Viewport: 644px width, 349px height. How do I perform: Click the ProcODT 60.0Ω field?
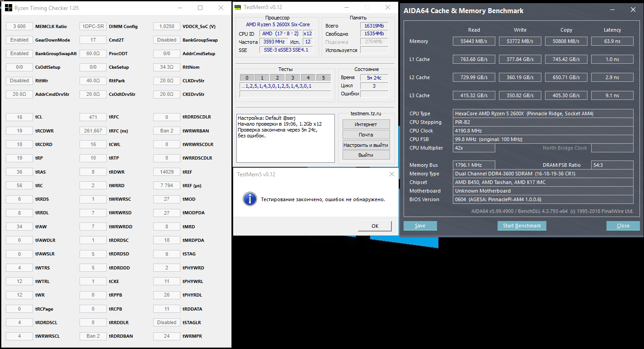click(93, 53)
